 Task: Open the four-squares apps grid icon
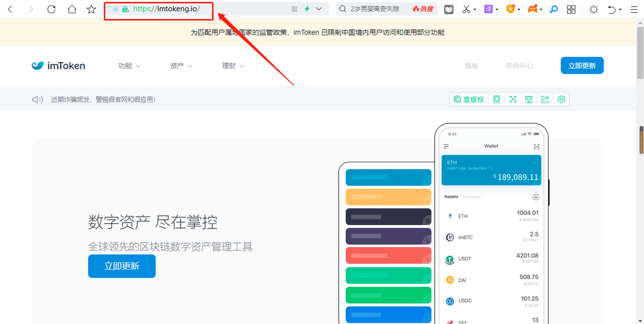(572, 9)
